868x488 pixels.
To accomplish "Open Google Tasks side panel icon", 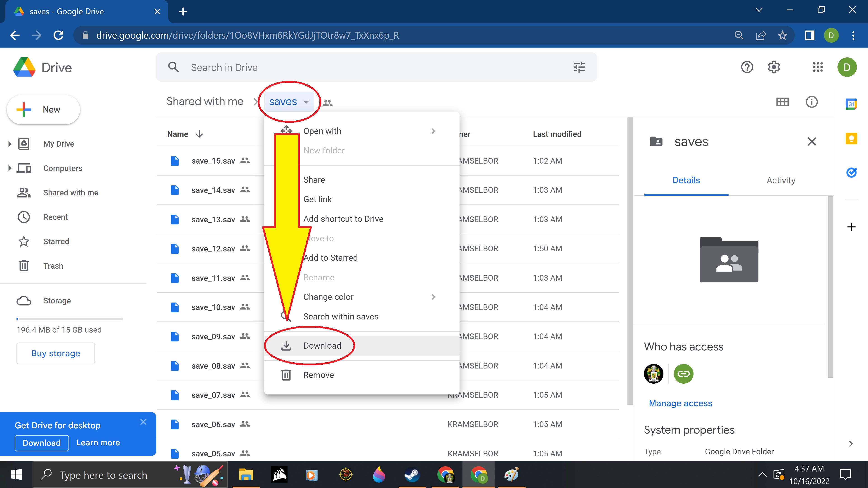I will (x=851, y=173).
